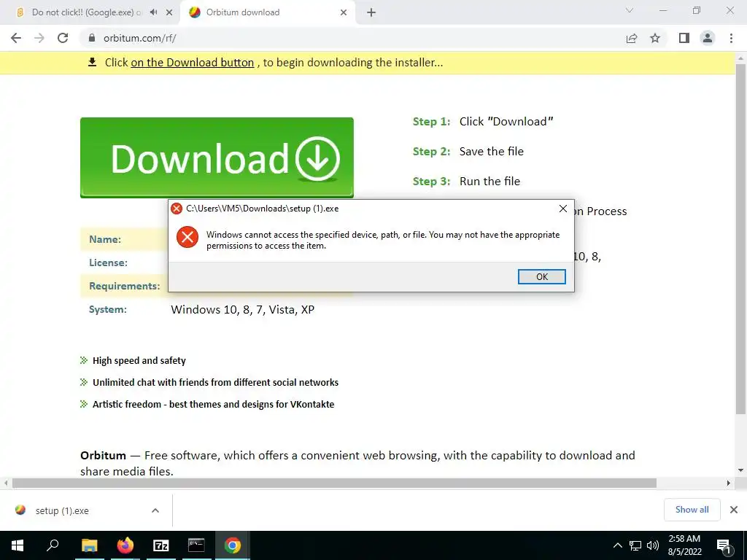This screenshot has height=560, width=747.
Task: Open the notification center icon
Action: [x=723, y=545]
